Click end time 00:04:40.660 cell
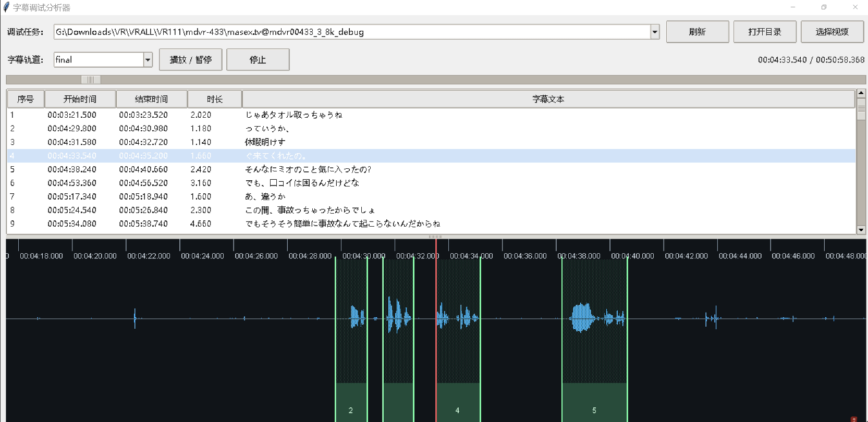The width and height of the screenshot is (868, 422). (x=143, y=169)
